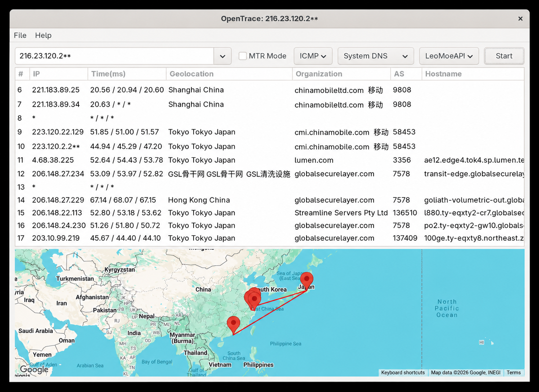
Task: Click the hop 8 timeout row
Action: (x=269, y=118)
